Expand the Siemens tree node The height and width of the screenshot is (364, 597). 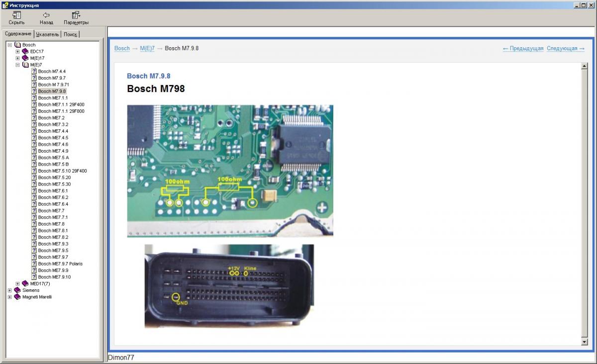tap(10, 290)
